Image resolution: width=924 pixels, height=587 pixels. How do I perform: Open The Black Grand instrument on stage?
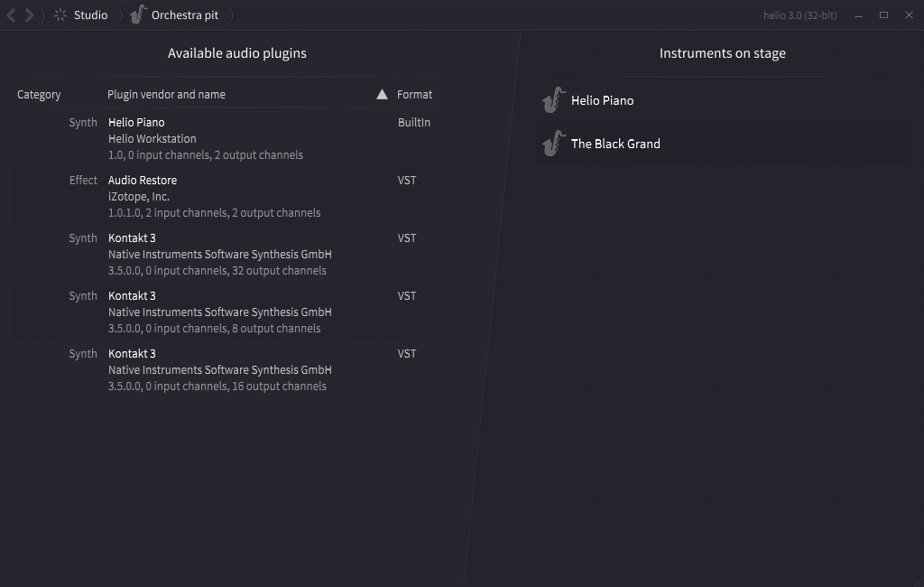[723, 144]
